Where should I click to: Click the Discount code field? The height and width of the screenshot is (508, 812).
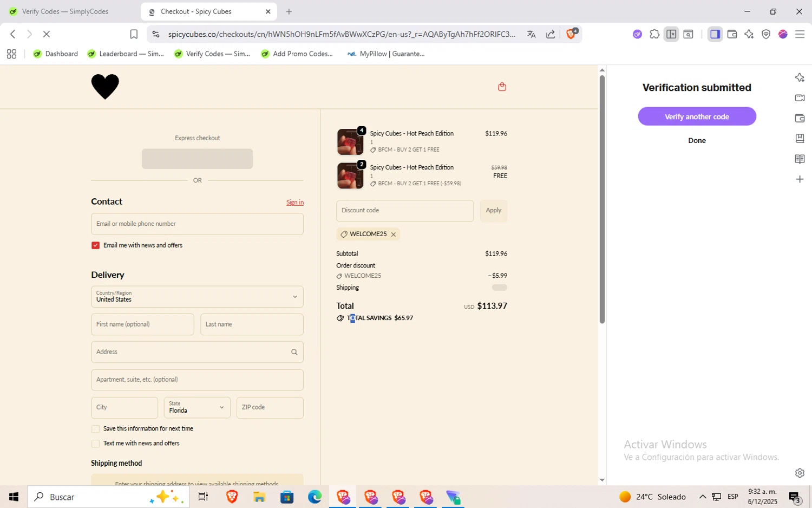(405, 211)
